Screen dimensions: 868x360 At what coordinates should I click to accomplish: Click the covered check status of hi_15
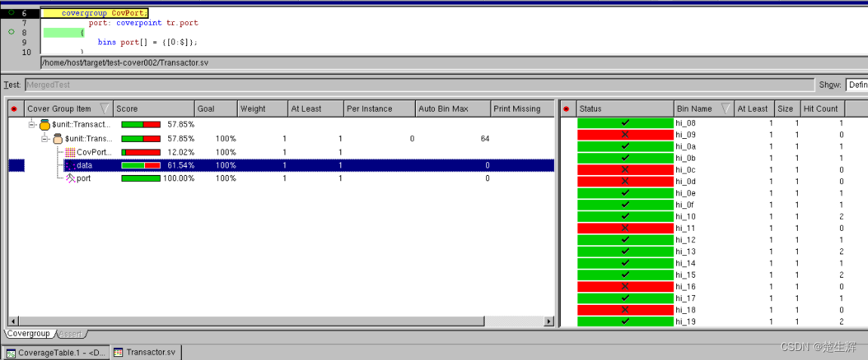coord(625,275)
